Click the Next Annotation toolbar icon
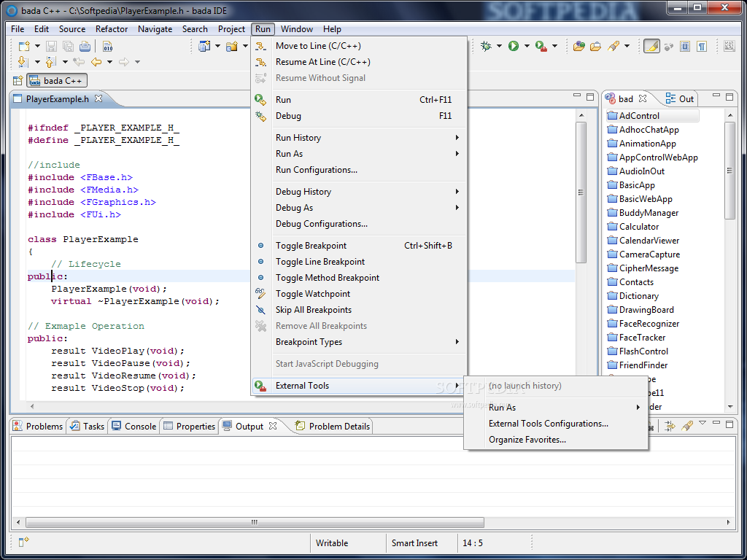 pyautogui.click(x=22, y=62)
